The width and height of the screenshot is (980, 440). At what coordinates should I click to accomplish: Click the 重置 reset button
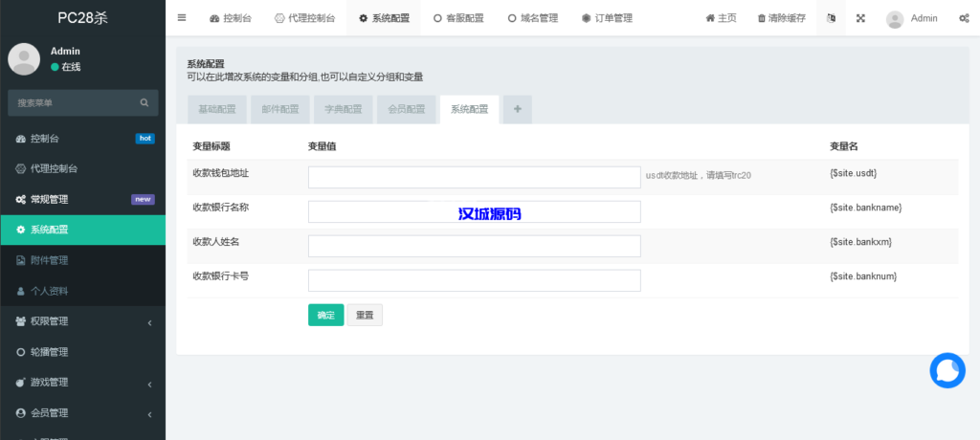pos(365,315)
